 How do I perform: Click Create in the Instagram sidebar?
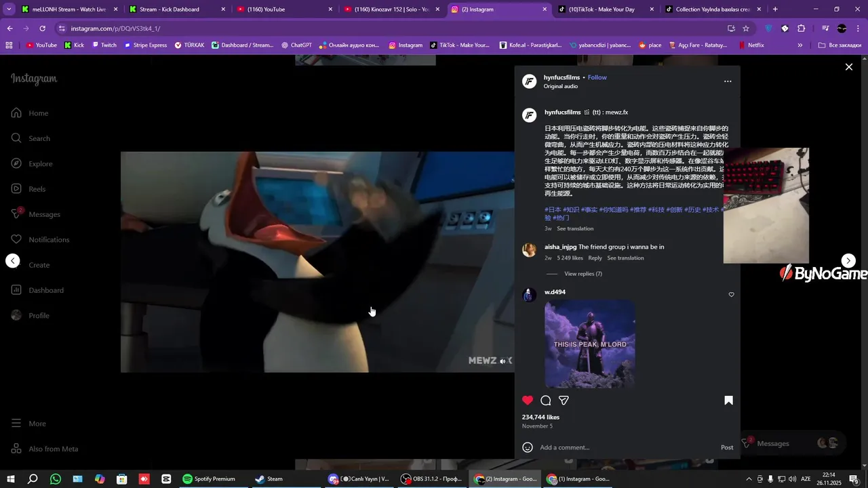pyautogui.click(x=30, y=265)
